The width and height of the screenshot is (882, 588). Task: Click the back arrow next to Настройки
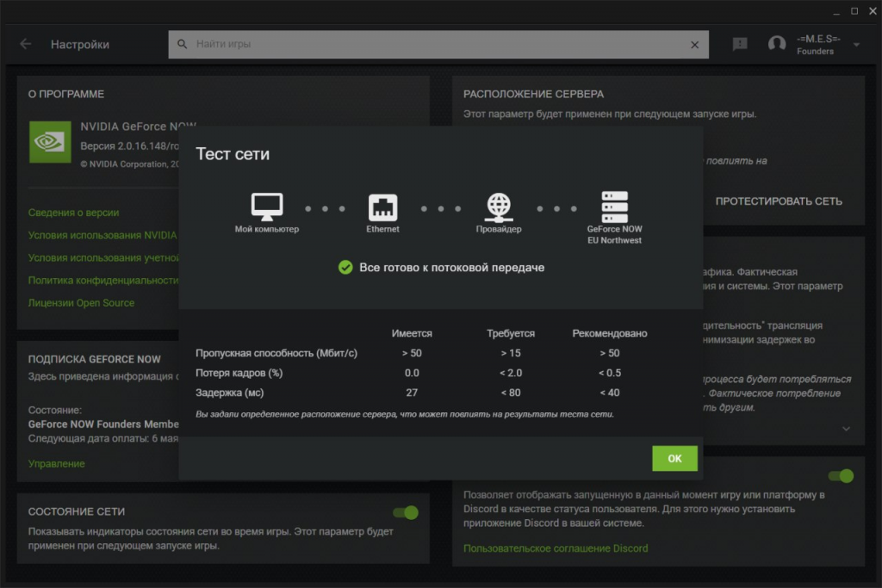[25, 44]
